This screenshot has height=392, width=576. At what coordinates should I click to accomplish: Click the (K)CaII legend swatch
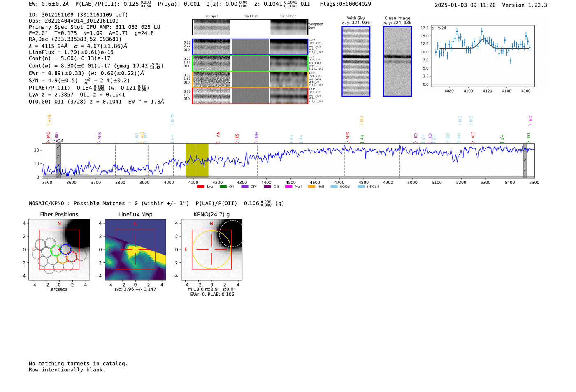334,187
